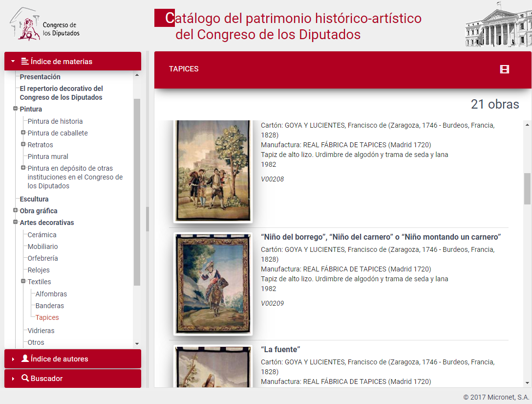Click the list icon beside Índice de materias
532x404 pixels.
tap(25, 61)
